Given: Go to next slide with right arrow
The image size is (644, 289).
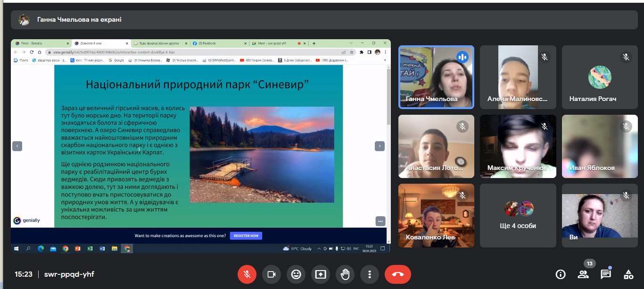Looking at the screenshot, I should coord(380,146).
